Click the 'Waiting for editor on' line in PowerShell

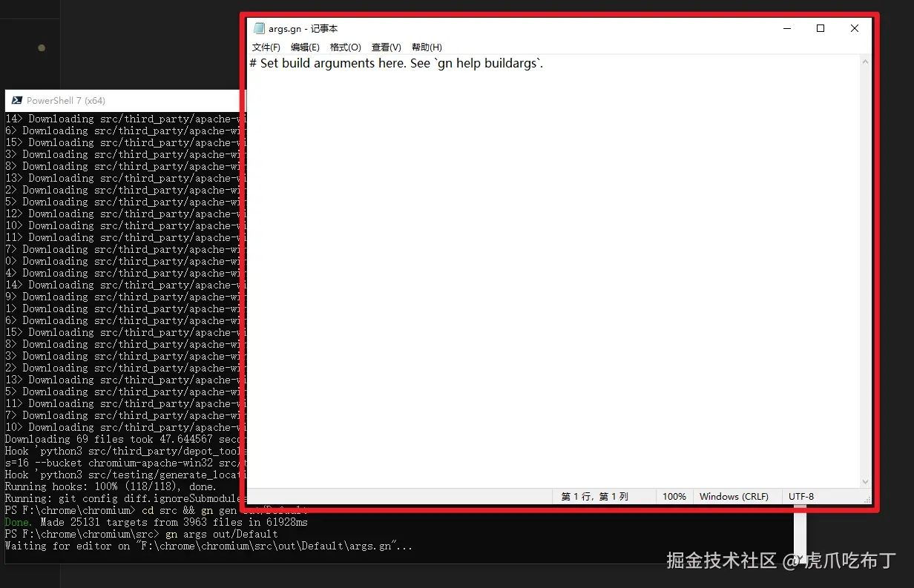click(x=208, y=546)
